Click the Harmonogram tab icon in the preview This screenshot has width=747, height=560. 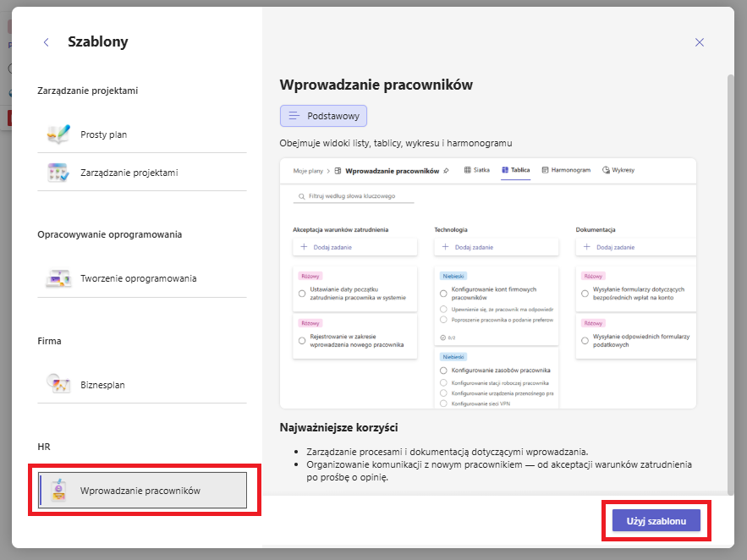tap(546, 170)
